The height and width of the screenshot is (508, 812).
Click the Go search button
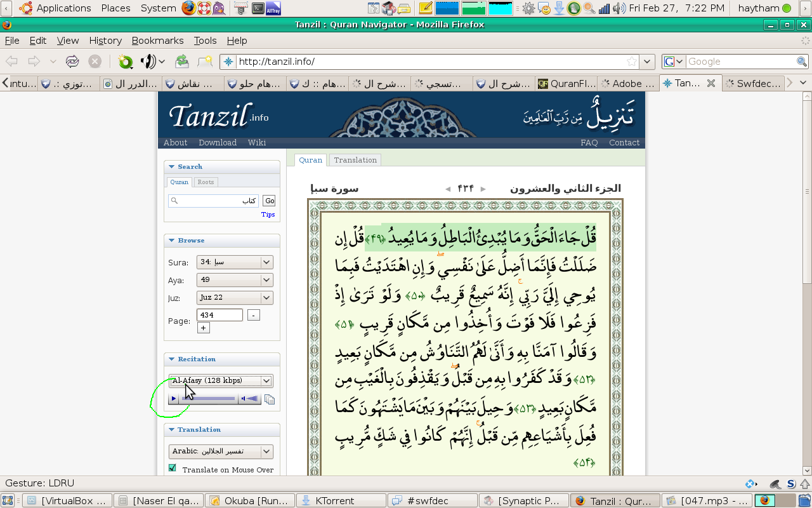[270, 201]
